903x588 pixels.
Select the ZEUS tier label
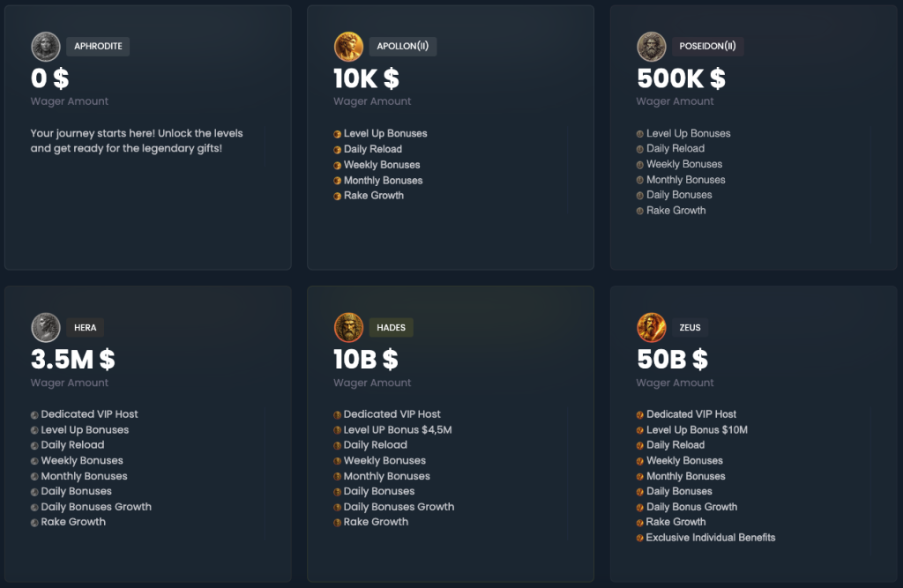point(690,327)
